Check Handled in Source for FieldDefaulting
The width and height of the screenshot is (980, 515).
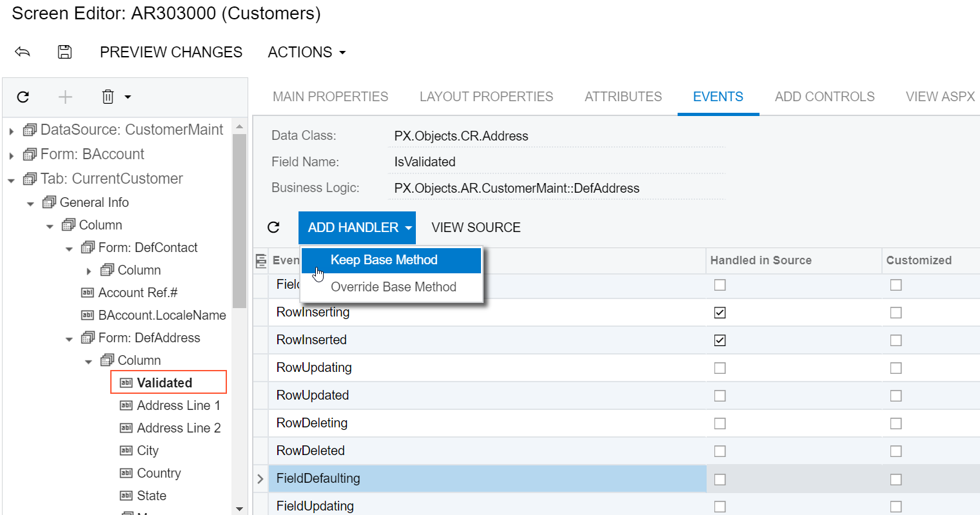click(x=720, y=479)
